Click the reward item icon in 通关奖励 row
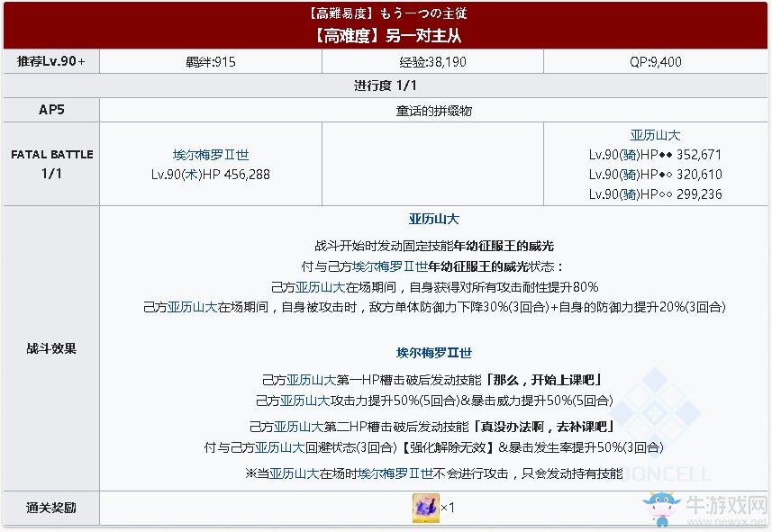Screen dimensions: 772x532 (425, 508)
